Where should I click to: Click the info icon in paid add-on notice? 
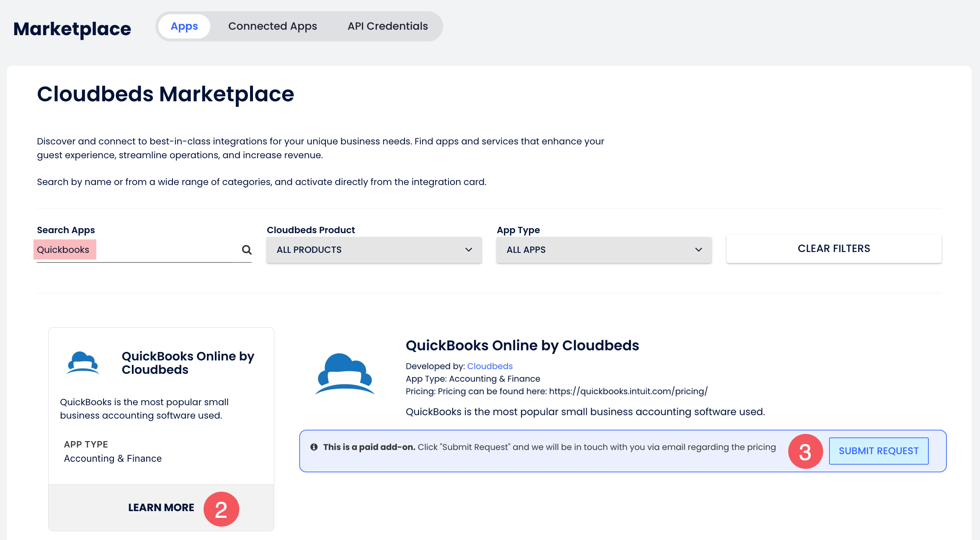coord(314,447)
